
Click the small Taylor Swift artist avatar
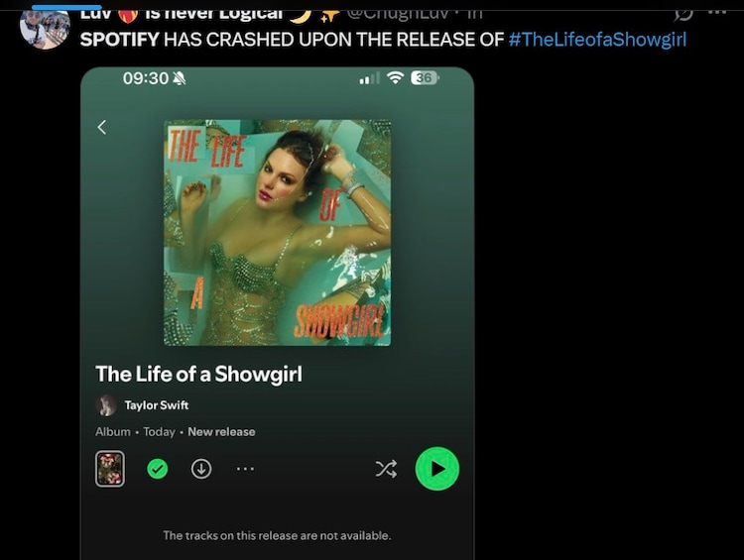click(x=106, y=405)
